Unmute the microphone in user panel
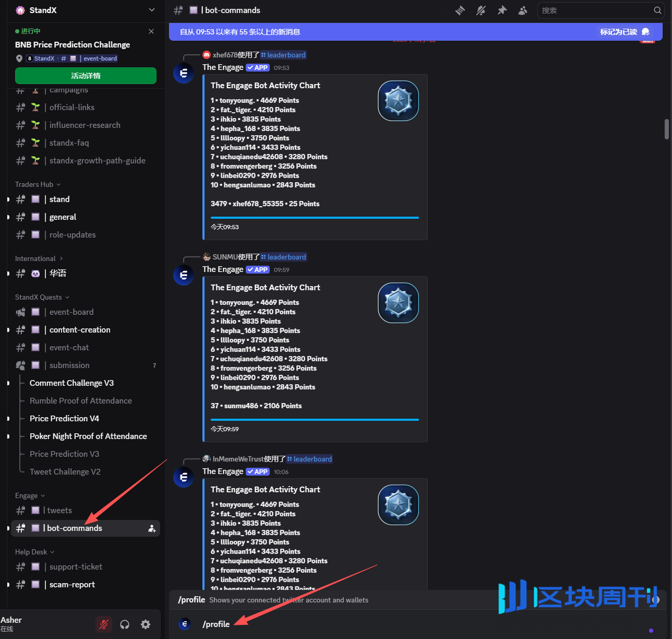The image size is (672, 639). (104, 624)
